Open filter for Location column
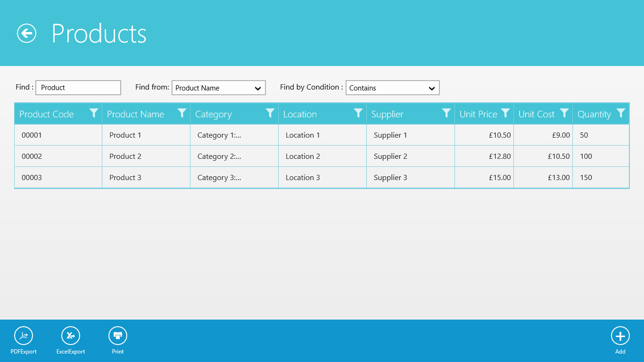The height and width of the screenshot is (362, 644). (358, 113)
